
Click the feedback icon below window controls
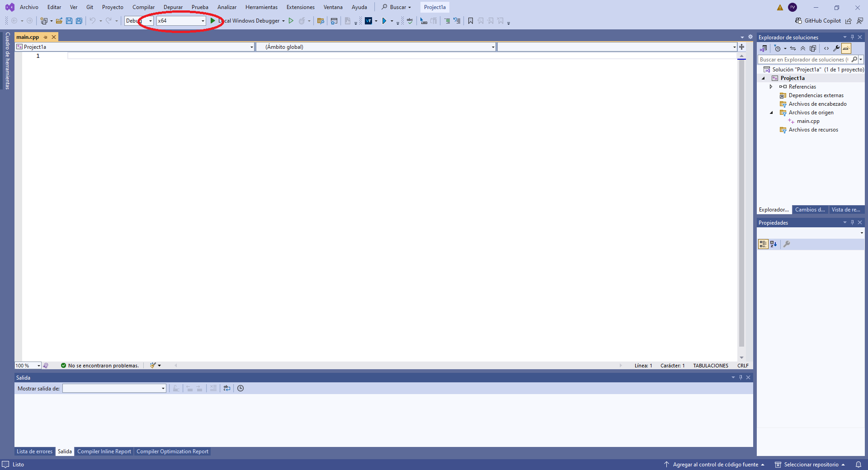(859, 21)
